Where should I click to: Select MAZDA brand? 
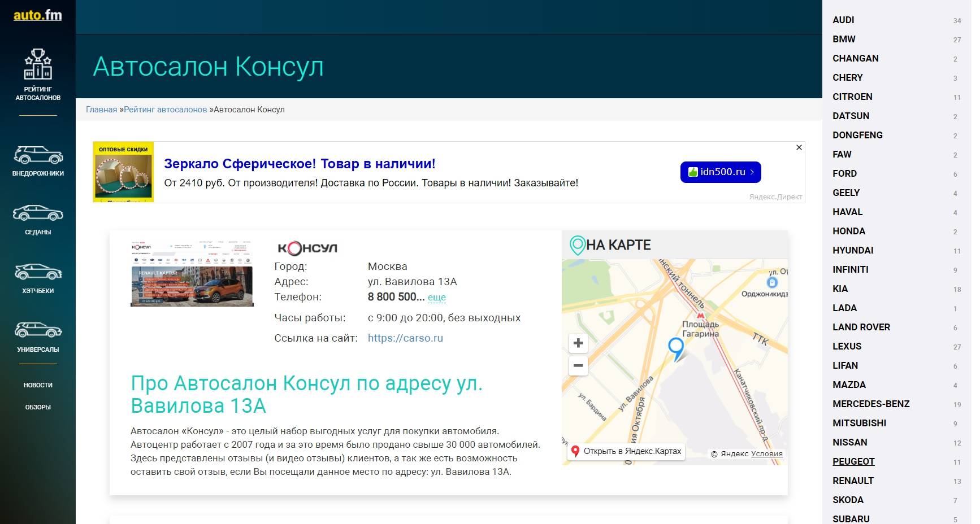(849, 385)
